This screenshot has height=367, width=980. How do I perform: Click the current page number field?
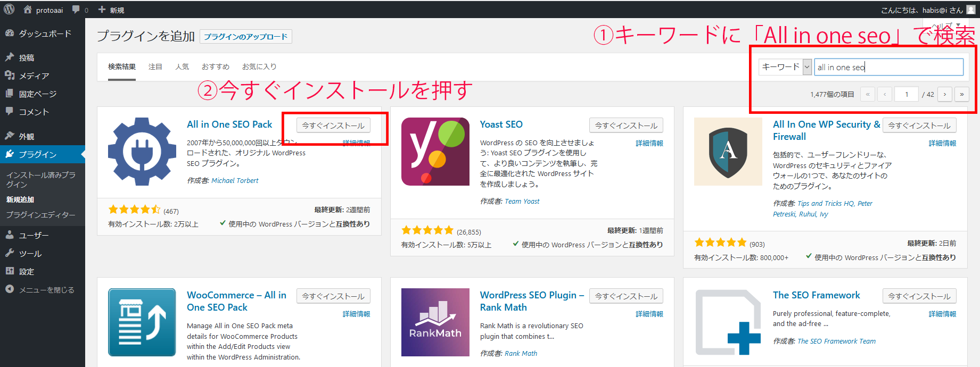[906, 94]
